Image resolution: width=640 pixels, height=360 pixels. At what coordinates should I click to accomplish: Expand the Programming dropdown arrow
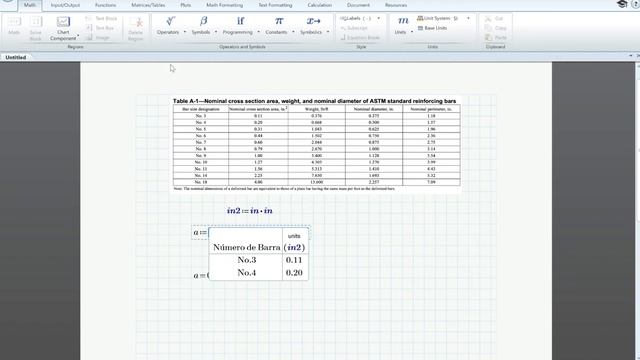(258, 32)
